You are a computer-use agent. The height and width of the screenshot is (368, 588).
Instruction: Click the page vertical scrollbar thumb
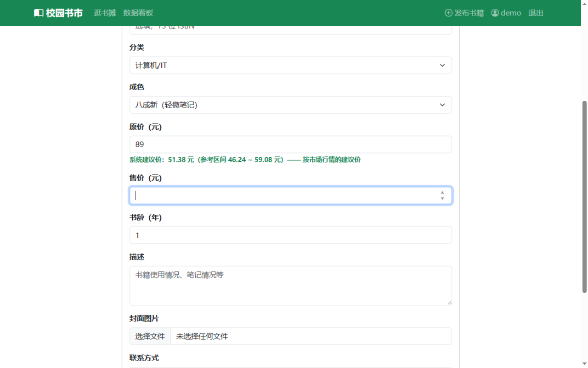point(584,196)
